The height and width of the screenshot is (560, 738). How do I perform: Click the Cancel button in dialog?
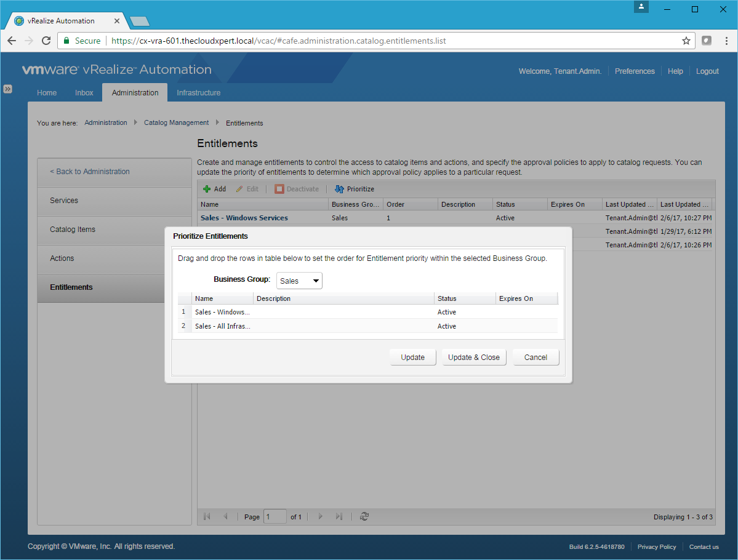point(535,358)
